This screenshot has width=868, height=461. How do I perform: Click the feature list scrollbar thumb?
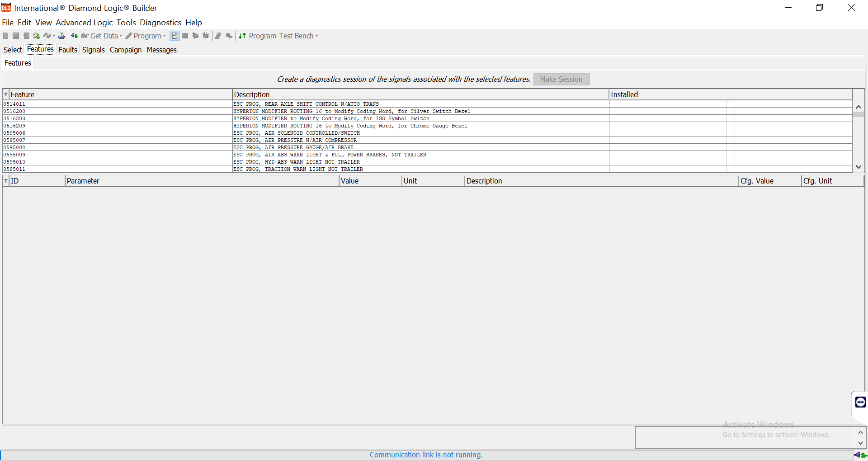pos(859,115)
